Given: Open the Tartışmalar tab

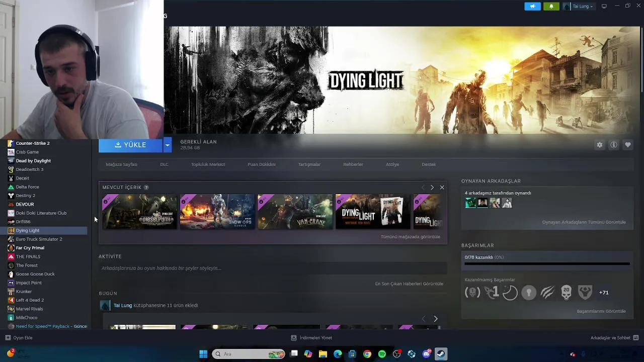Looking at the screenshot, I should (309, 164).
